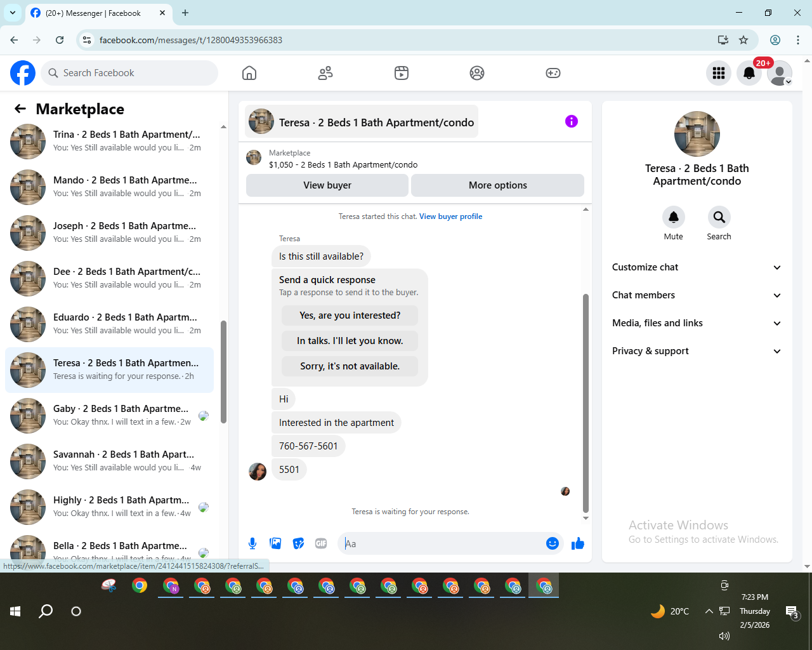Viewport: 812px width, 650px height.
Task: Open the account profile avatar menu
Action: point(780,73)
